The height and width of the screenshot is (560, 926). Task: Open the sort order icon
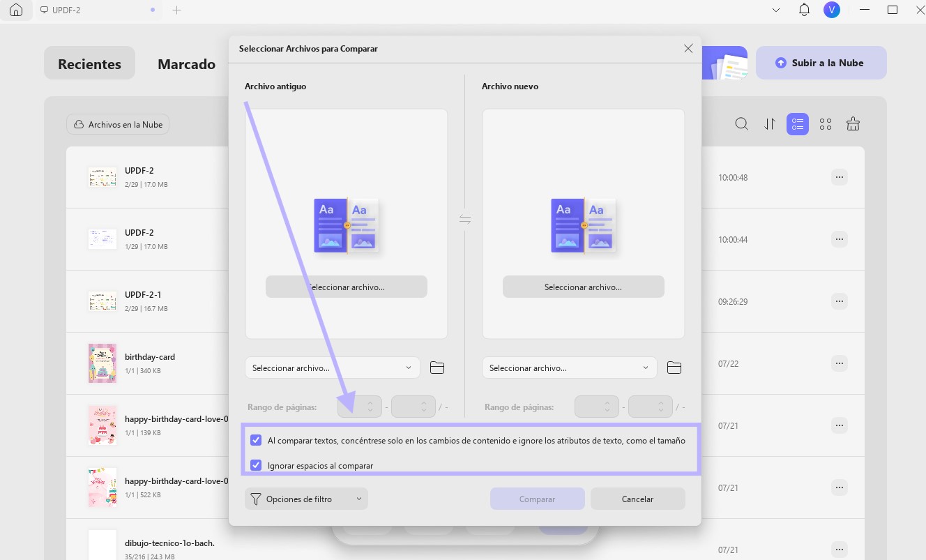click(x=770, y=124)
